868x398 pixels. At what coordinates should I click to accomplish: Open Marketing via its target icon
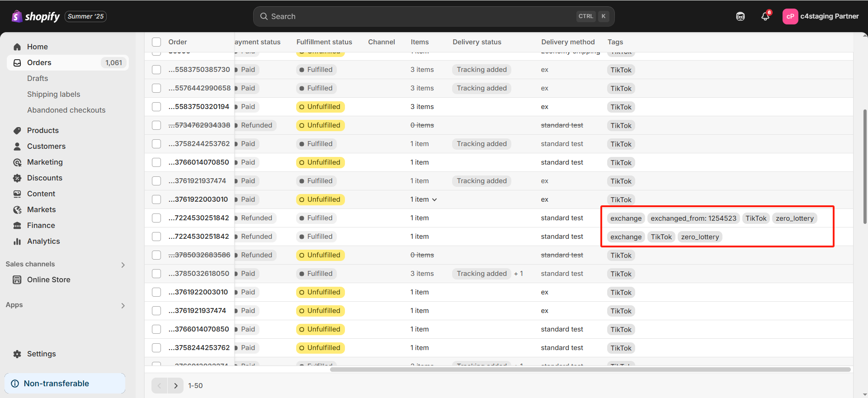pos(17,162)
